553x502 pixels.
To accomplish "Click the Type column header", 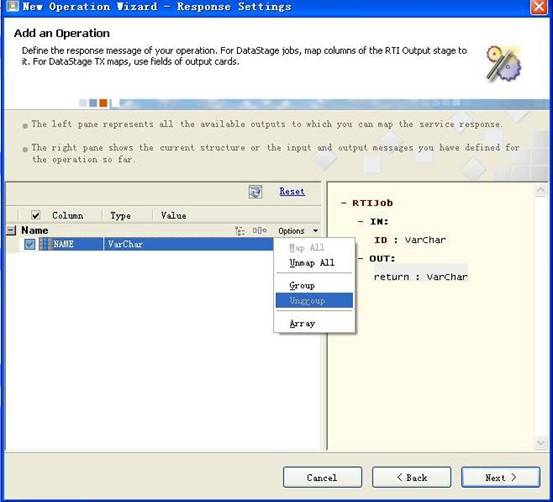I will [x=121, y=215].
